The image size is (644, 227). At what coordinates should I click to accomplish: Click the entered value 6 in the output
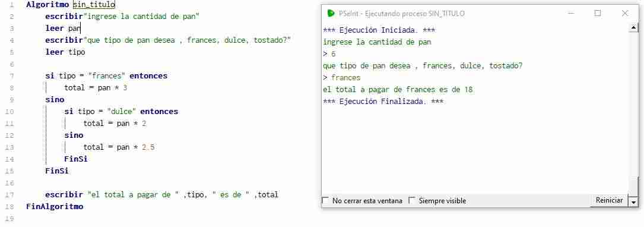(x=334, y=54)
